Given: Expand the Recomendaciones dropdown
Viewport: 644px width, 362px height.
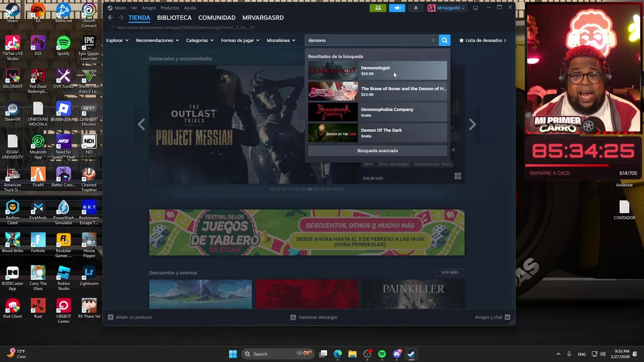Looking at the screenshot, I should tap(157, 40).
